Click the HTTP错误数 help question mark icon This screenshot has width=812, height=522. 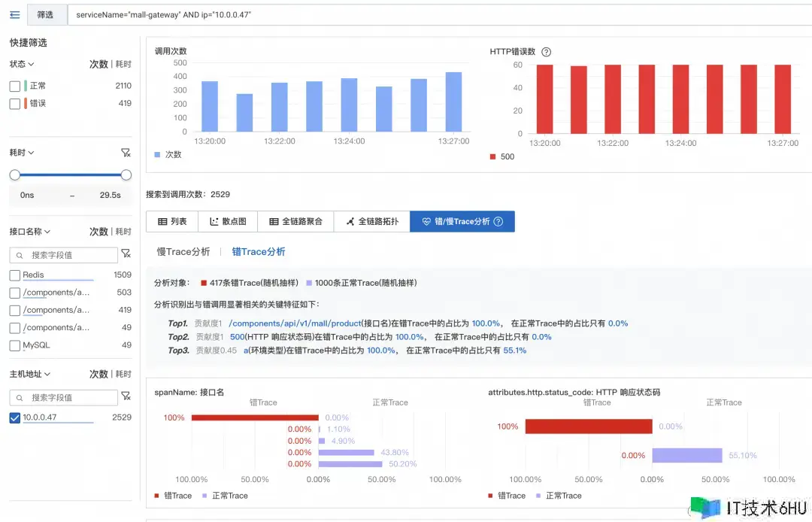(x=547, y=52)
